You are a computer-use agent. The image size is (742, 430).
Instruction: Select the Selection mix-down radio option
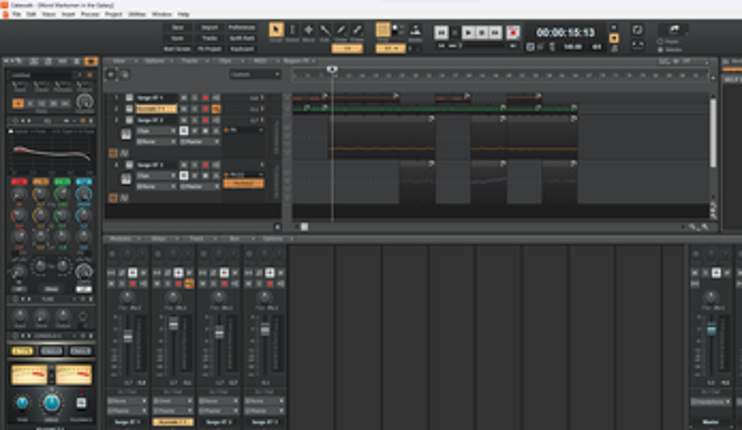point(661,49)
